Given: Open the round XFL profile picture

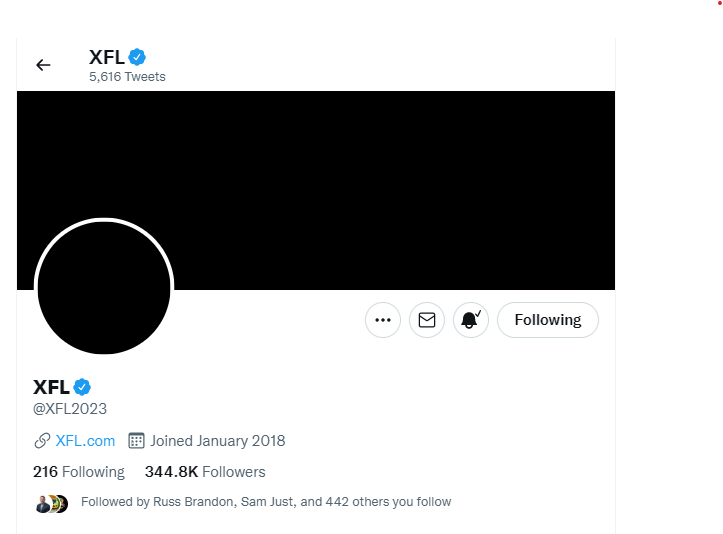Looking at the screenshot, I should click(104, 287).
